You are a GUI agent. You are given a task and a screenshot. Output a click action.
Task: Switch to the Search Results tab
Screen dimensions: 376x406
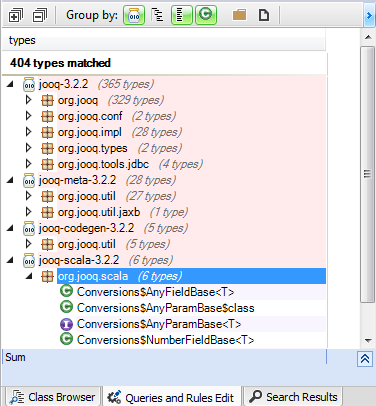coord(293,397)
